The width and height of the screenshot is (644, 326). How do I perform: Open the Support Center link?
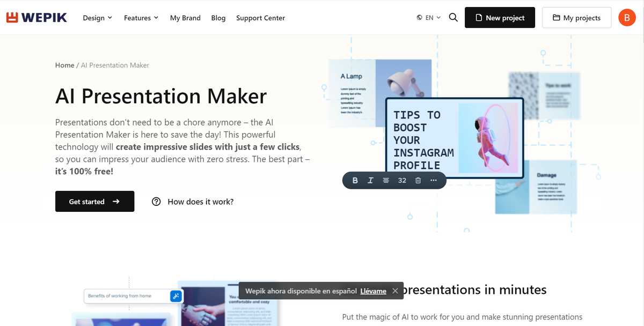(x=260, y=18)
